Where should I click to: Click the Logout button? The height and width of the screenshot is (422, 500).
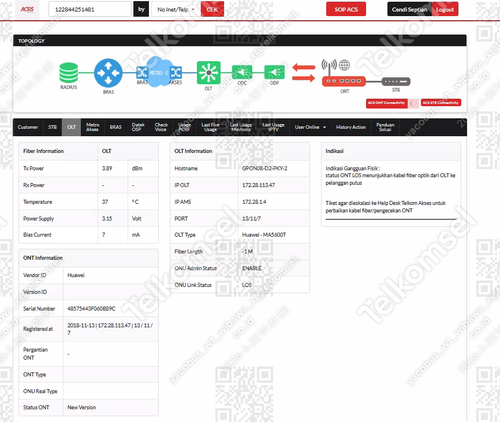(445, 9)
